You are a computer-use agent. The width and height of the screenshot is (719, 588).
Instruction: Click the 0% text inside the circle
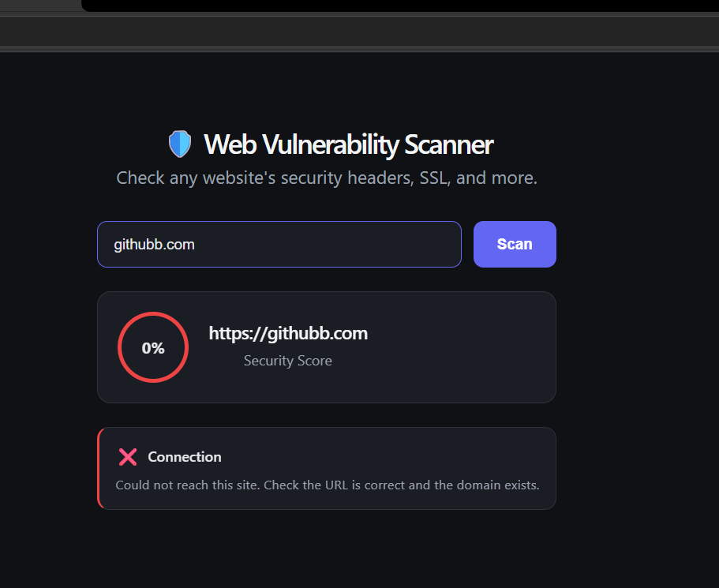(153, 348)
